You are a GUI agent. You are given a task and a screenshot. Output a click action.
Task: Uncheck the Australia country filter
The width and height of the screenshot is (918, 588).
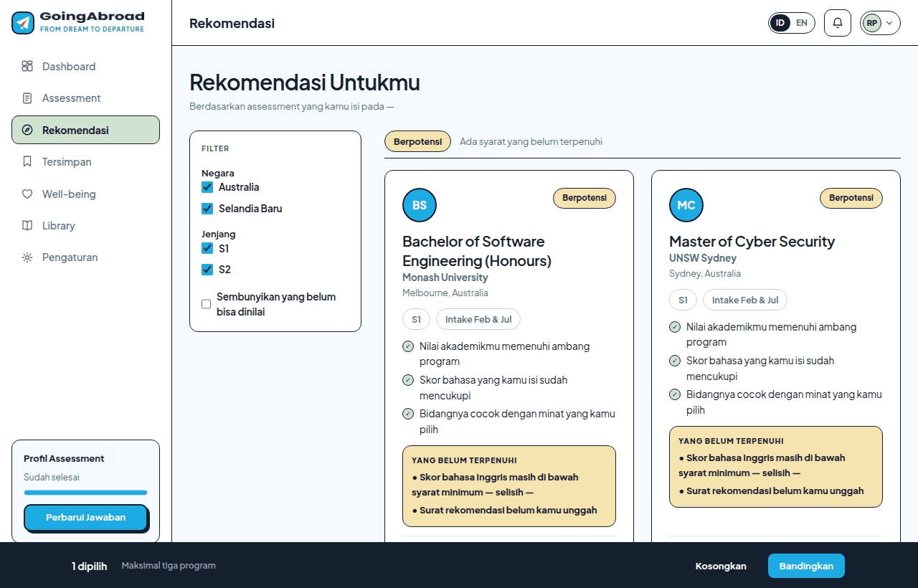coord(207,187)
